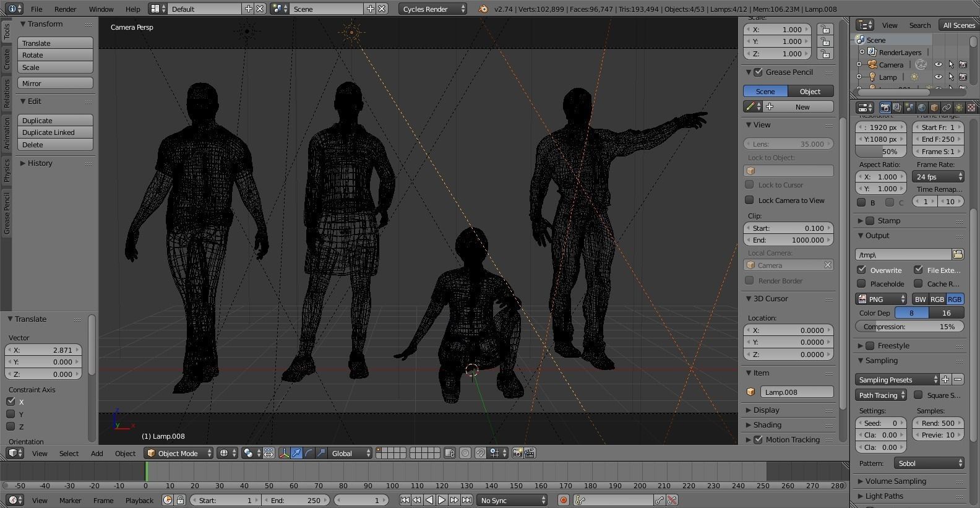
Task: Open the Cycles Render engine dropdown
Action: [432, 9]
